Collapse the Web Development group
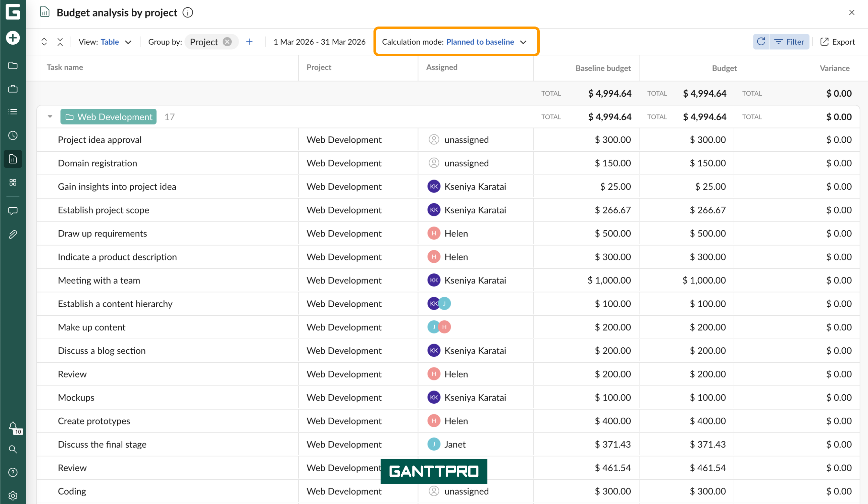The height and width of the screenshot is (504, 868). coord(50,117)
